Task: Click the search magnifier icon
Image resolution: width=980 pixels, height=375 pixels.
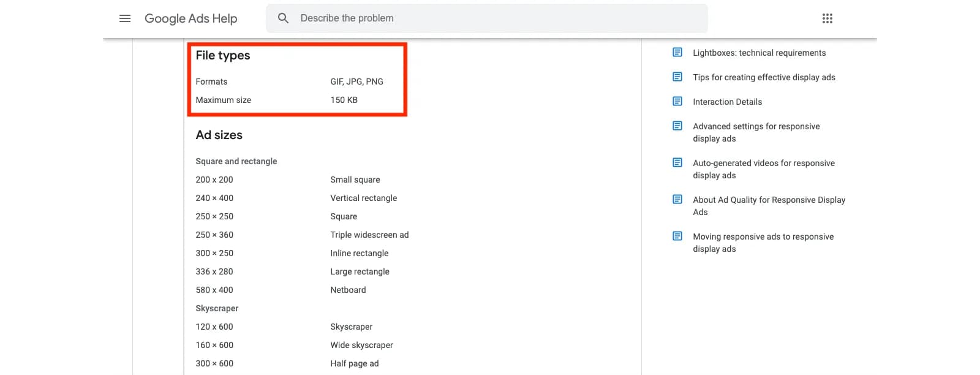Action: click(283, 18)
